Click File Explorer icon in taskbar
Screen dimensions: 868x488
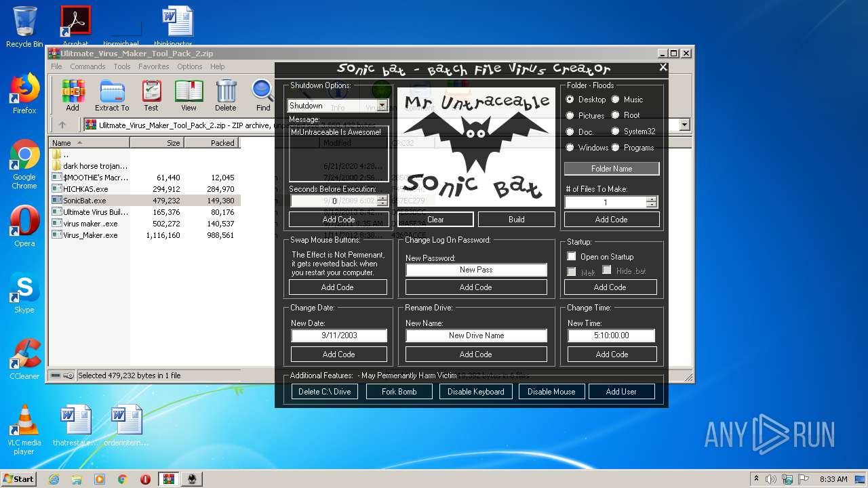[77, 479]
